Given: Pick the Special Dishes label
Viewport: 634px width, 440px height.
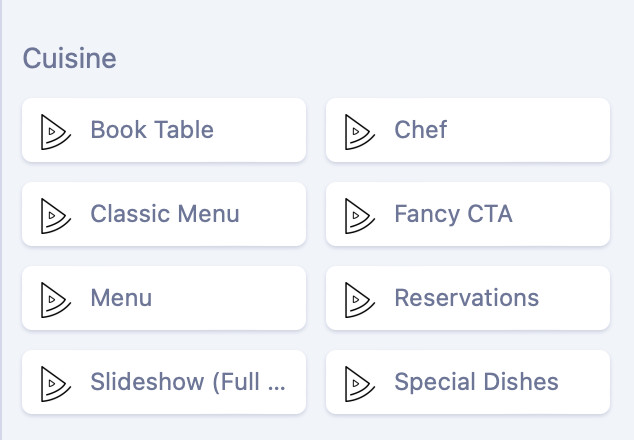Looking at the screenshot, I should [476, 382].
